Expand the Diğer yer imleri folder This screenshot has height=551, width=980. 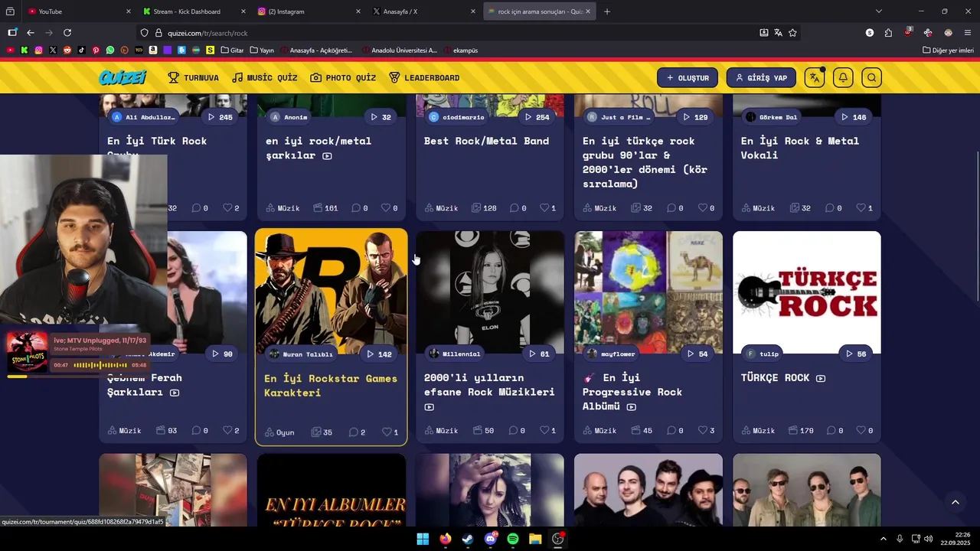948,51
